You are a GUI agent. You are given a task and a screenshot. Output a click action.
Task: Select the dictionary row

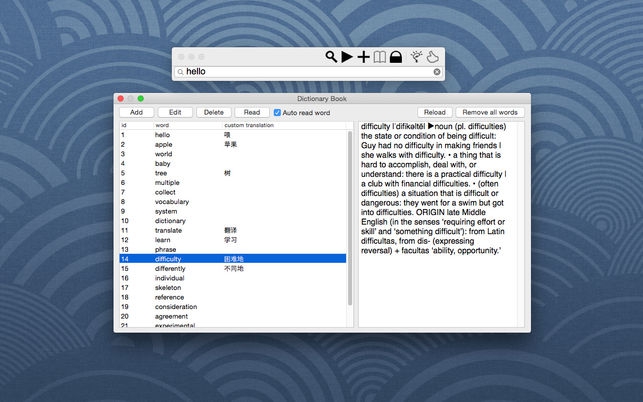pyautogui.click(x=233, y=221)
